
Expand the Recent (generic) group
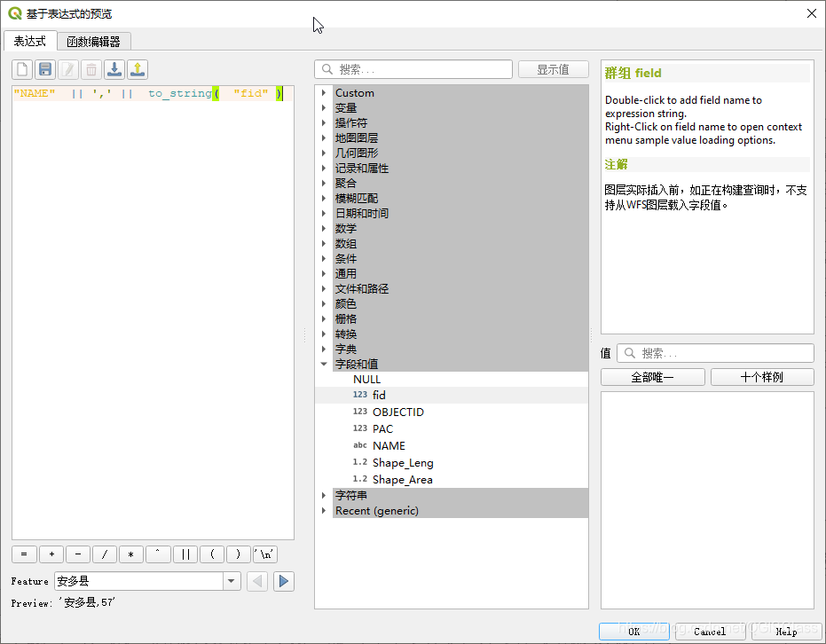tap(324, 510)
